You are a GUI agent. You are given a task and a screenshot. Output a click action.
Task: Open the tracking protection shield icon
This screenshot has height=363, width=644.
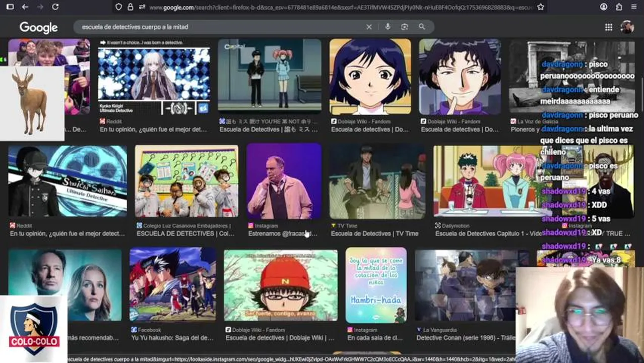click(x=119, y=7)
